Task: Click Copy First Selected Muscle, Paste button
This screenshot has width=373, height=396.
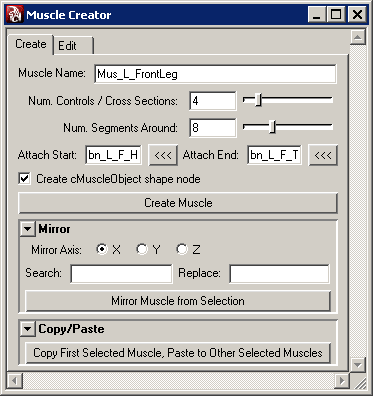Action: point(178,353)
